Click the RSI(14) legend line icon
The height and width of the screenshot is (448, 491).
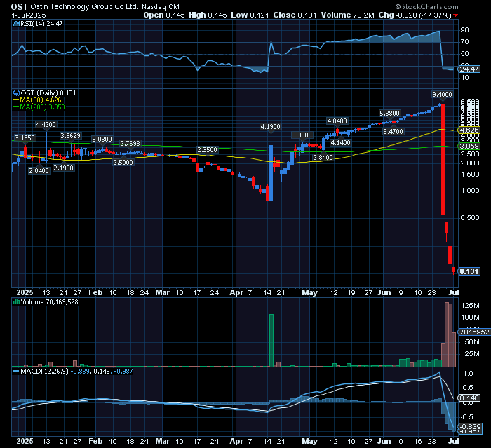pyautogui.click(x=16, y=23)
